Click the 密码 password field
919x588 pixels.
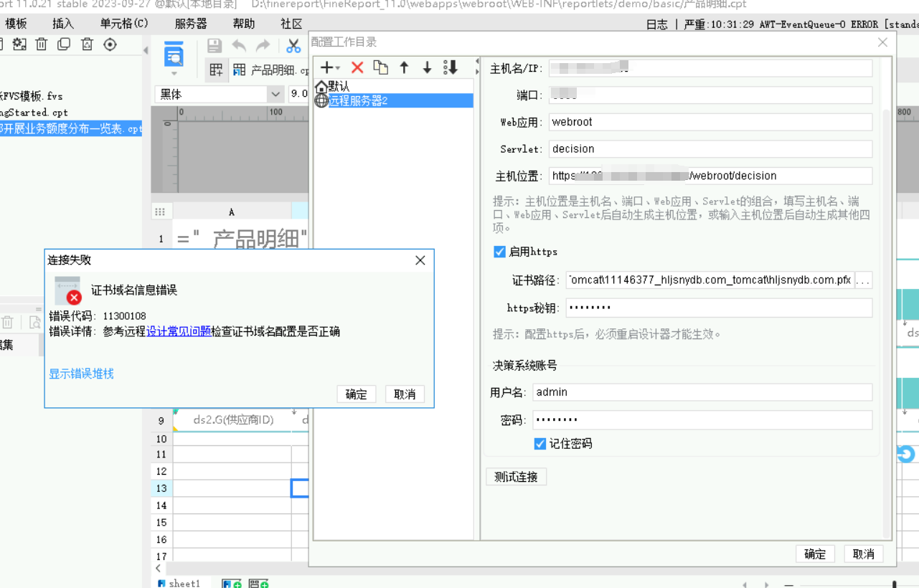tap(702, 420)
